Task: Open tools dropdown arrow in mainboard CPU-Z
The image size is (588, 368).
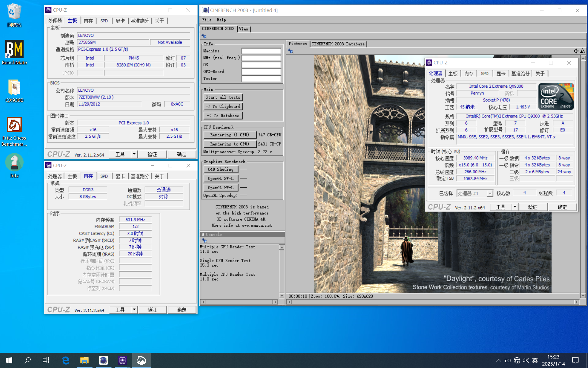Action: (134, 154)
